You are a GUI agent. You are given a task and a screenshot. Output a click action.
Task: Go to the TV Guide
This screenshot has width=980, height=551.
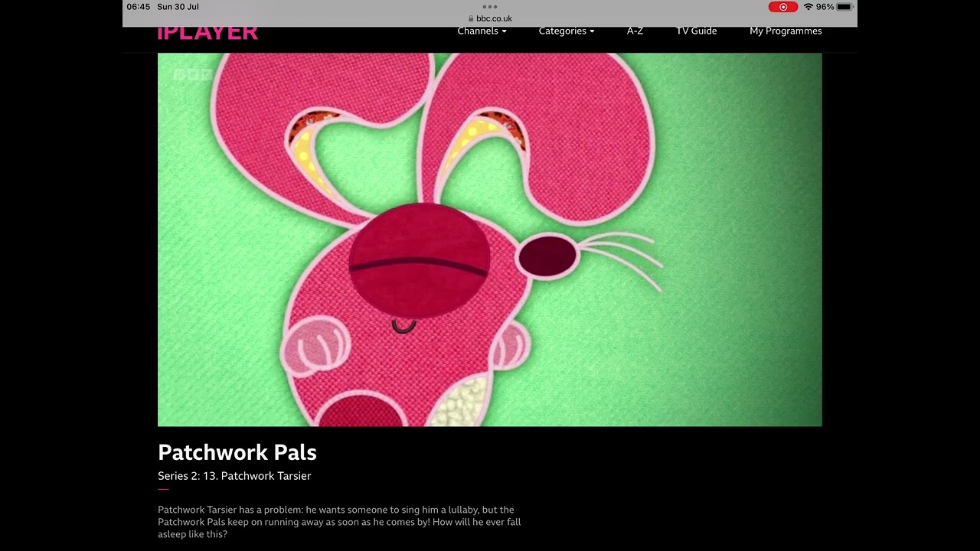point(696,31)
